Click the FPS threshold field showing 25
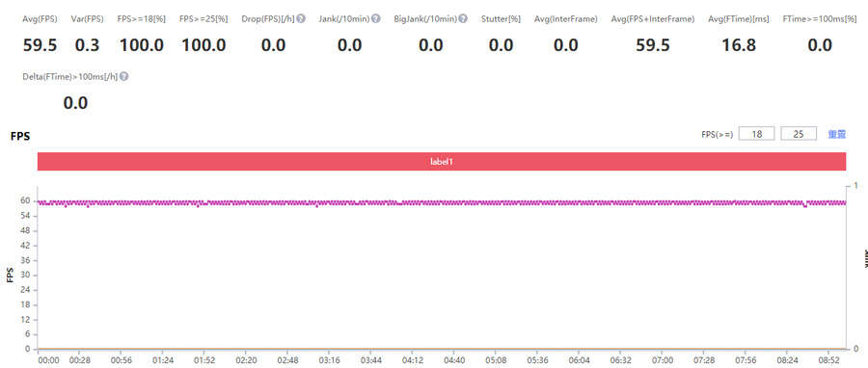The height and width of the screenshot is (368, 868). pyautogui.click(x=799, y=134)
